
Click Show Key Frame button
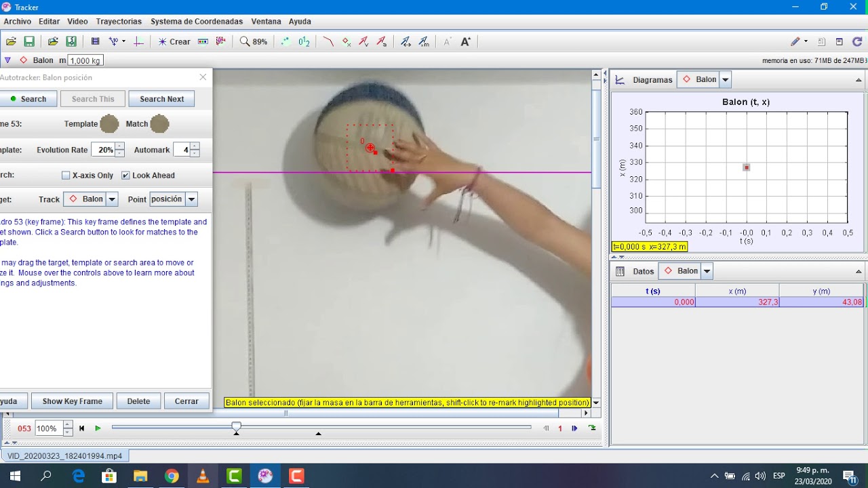coord(72,401)
